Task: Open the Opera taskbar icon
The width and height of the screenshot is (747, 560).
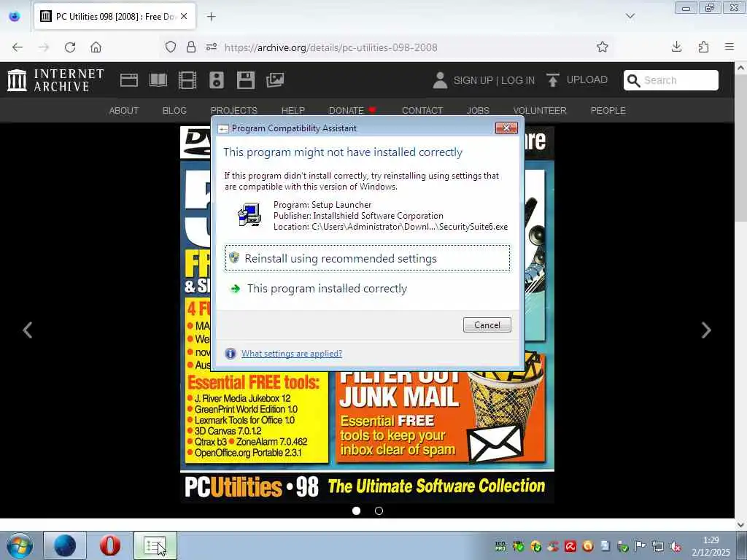Action: [x=109, y=545]
